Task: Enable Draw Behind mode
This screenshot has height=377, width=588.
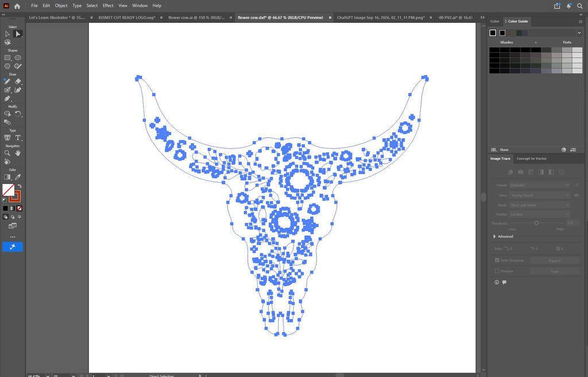Action: point(13,217)
